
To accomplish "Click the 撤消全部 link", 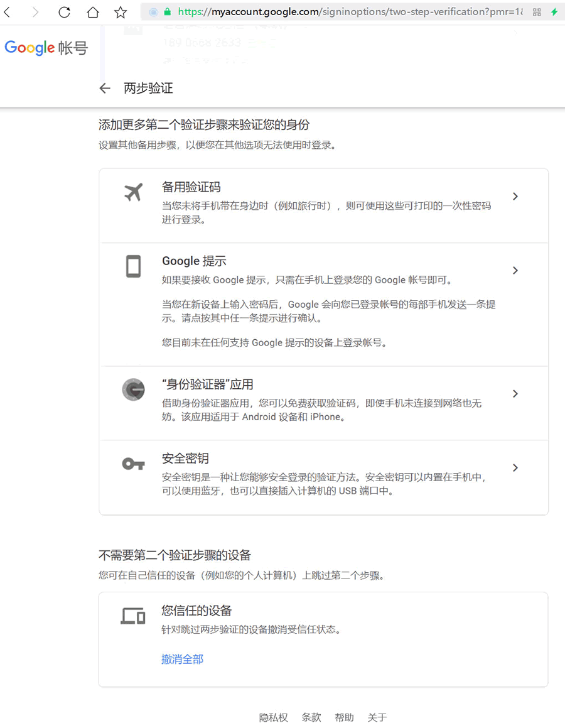I will [x=182, y=660].
